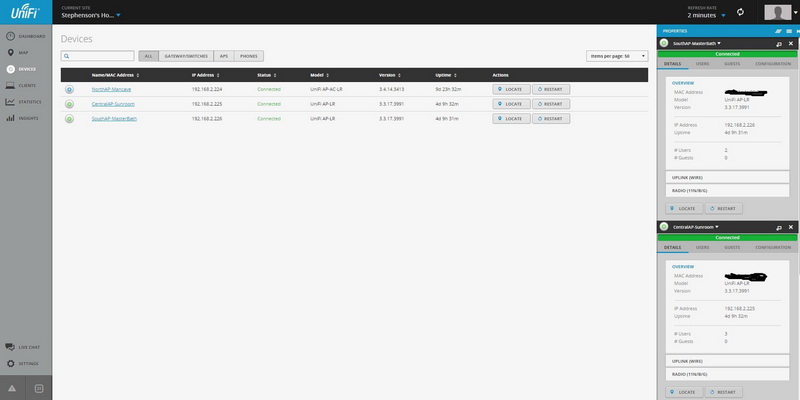Refresh data with the refresh icon
The image size is (800, 400).
click(740, 12)
